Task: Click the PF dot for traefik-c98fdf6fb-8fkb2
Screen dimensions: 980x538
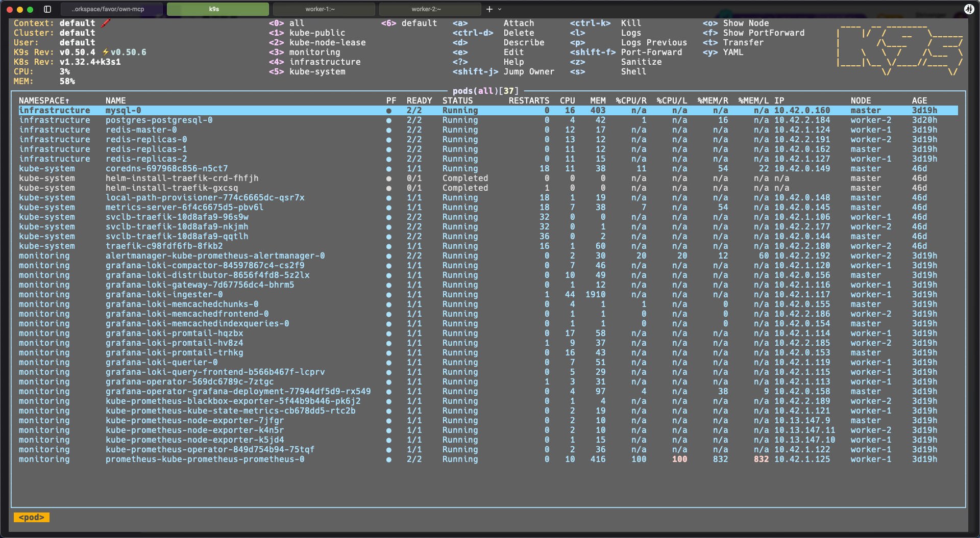Action: tap(389, 246)
